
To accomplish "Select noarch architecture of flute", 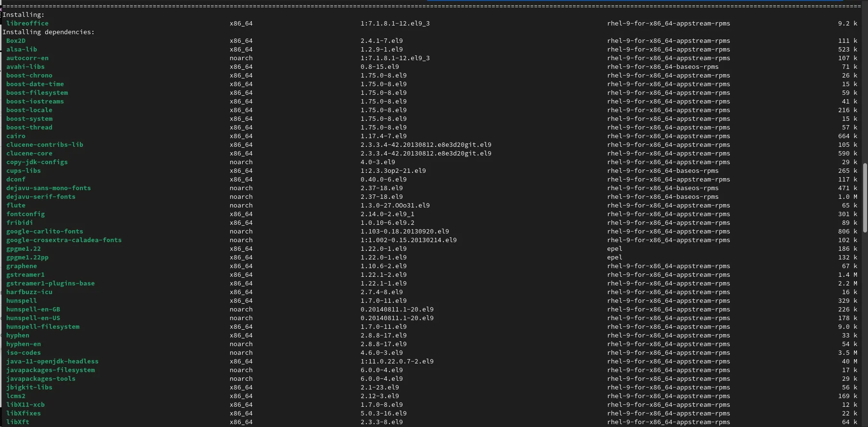I will click(241, 205).
